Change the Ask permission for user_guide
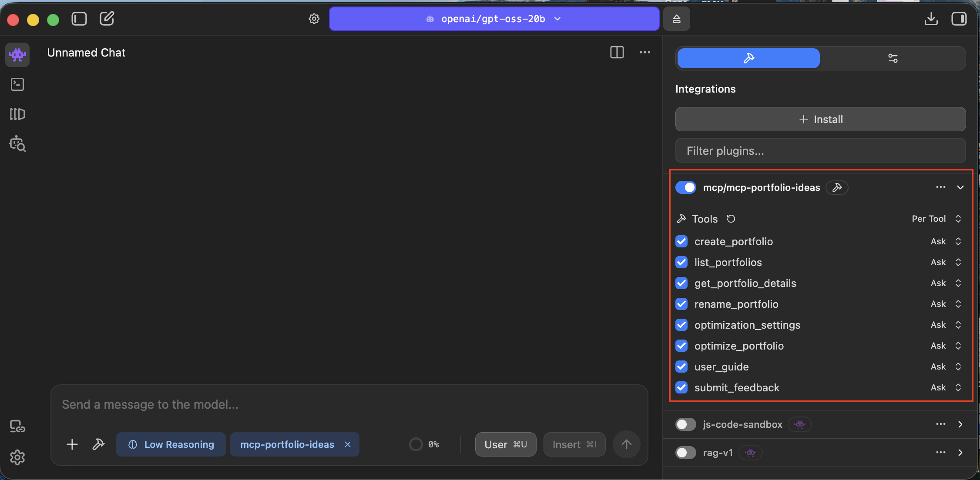Viewport: 980px width, 480px height. click(x=946, y=367)
